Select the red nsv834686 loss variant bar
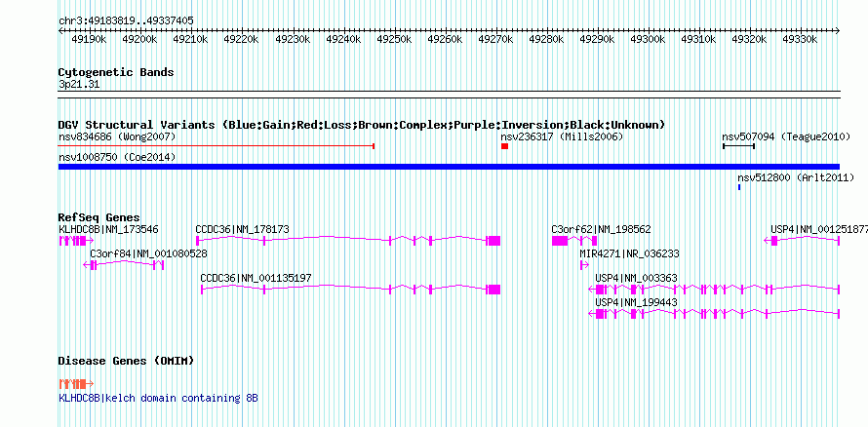 [217, 146]
